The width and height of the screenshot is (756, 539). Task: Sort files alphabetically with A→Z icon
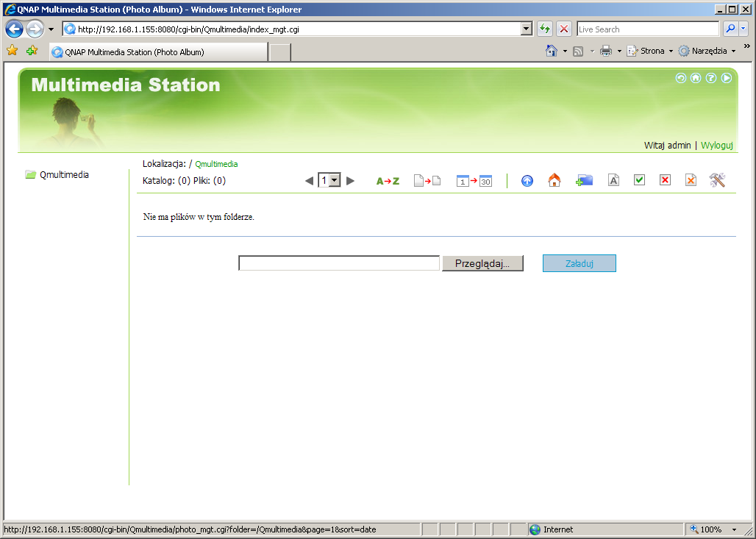[x=388, y=182]
